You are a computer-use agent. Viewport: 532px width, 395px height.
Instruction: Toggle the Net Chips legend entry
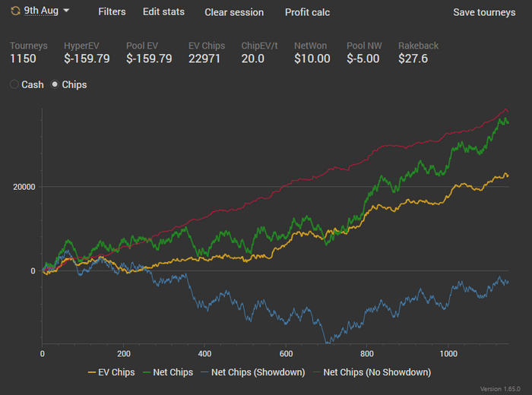[168, 372]
